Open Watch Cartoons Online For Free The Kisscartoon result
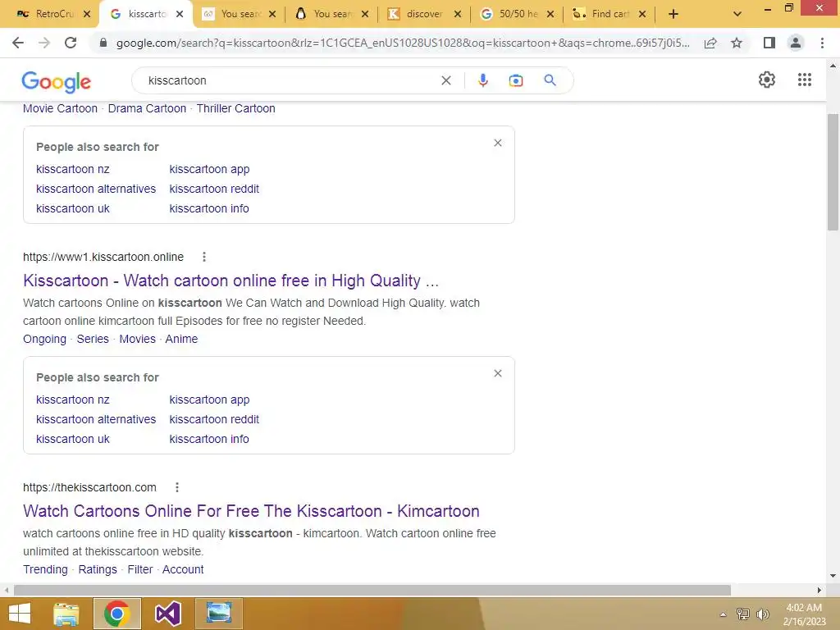The width and height of the screenshot is (840, 630). point(251,511)
